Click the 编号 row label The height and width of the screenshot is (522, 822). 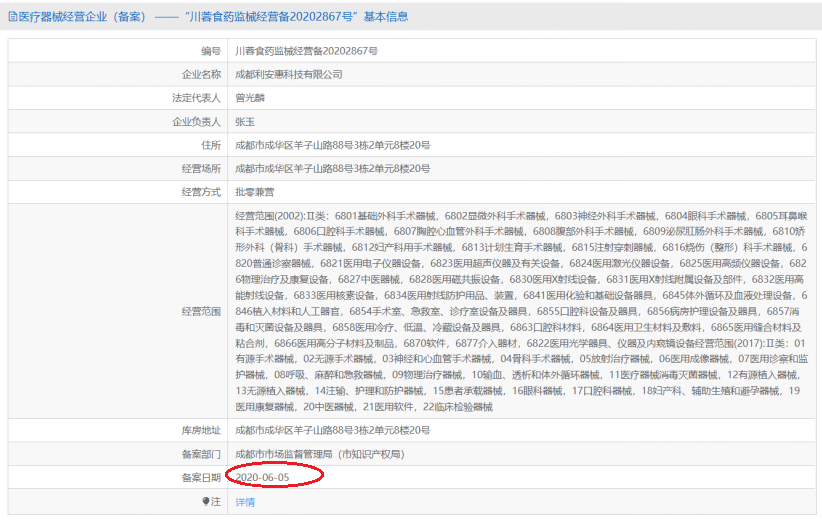coord(211,51)
